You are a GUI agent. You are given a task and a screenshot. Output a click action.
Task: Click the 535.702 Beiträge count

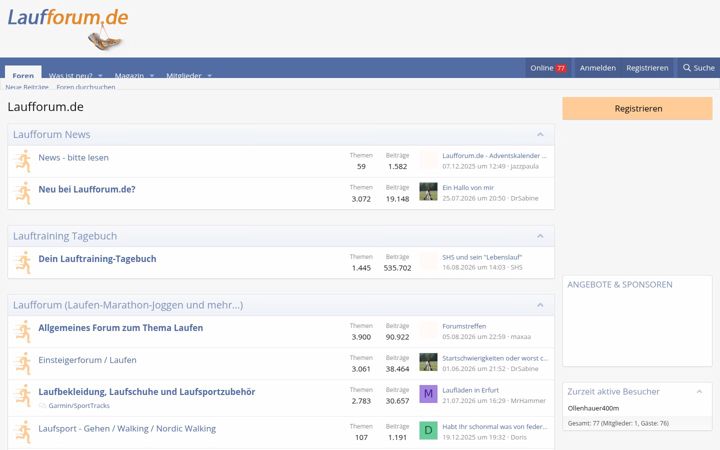point(397,268)
